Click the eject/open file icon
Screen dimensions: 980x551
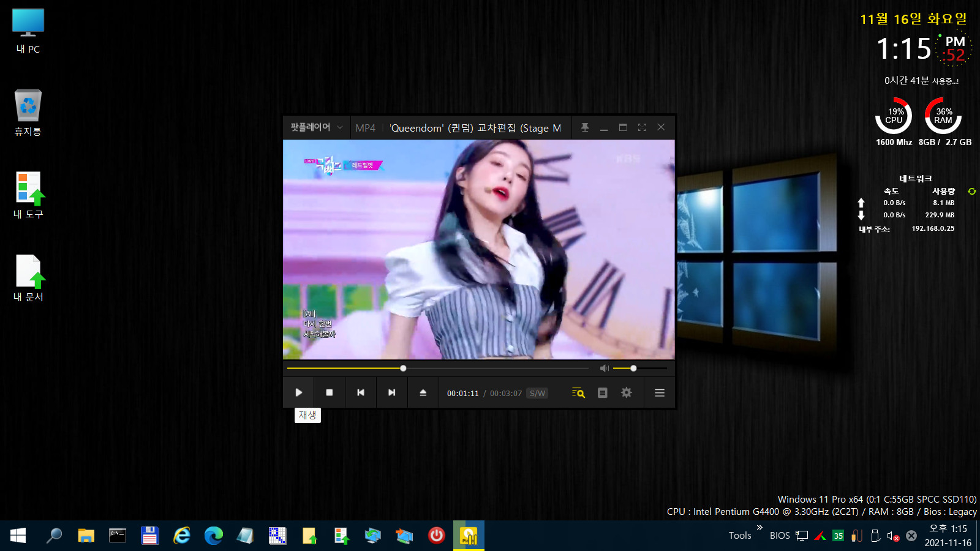tap(423, 393)
